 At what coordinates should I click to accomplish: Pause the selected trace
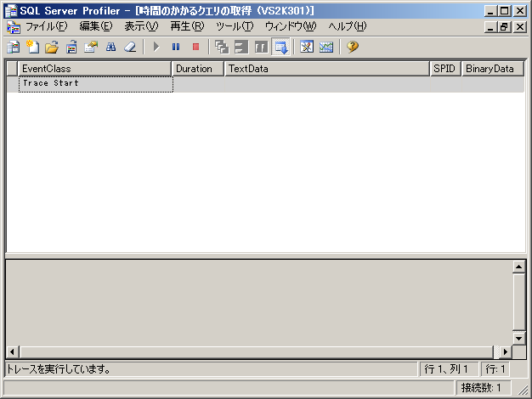click(x=176, y=47)
